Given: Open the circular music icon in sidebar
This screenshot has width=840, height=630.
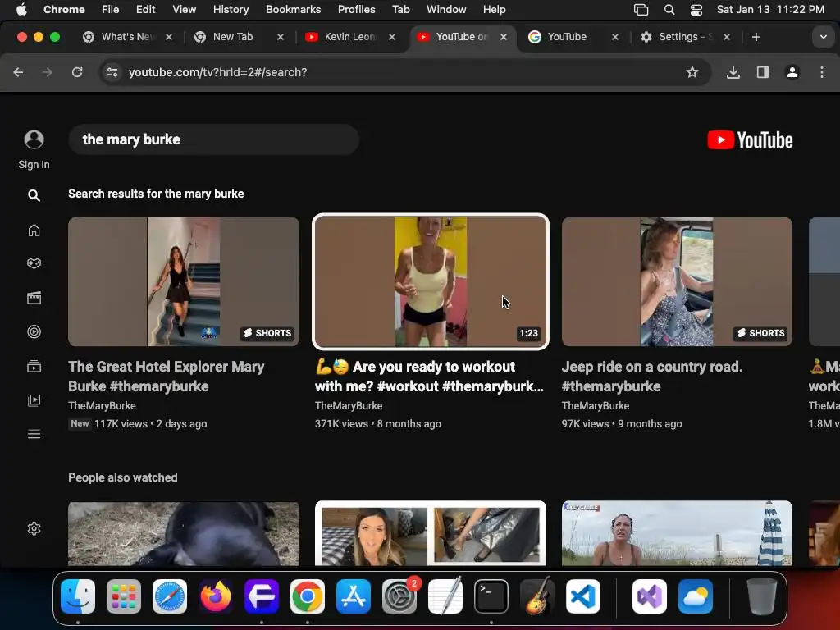Looking at the screenshot, I should 34,331.
